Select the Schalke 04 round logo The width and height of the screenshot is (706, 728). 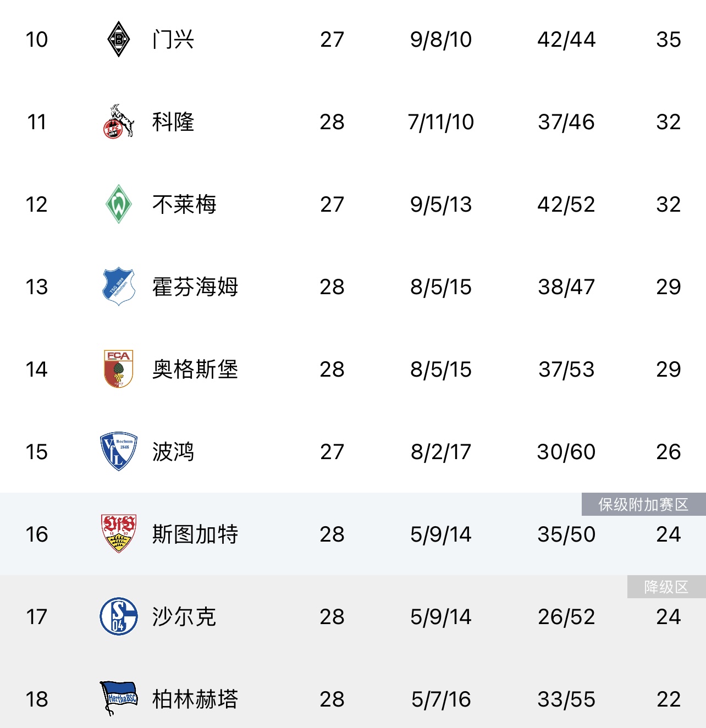118,616
